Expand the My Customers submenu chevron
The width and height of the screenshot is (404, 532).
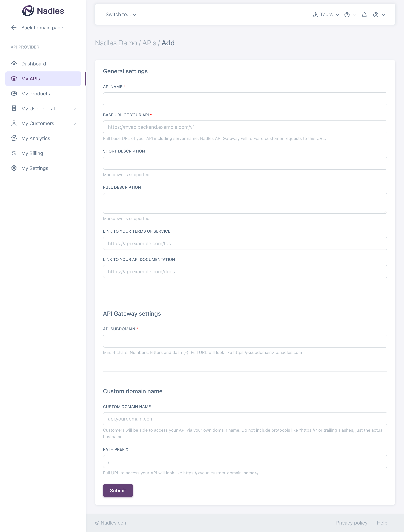75,123
